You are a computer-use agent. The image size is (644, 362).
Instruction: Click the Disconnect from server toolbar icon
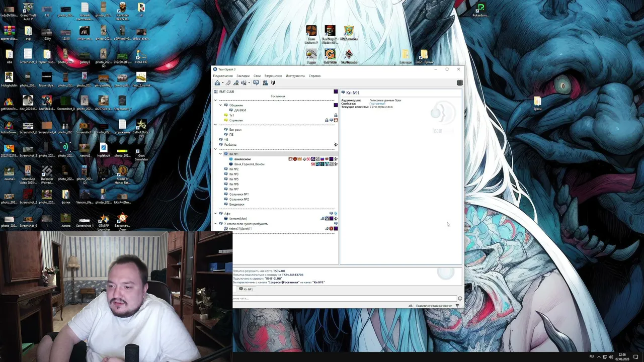tap(228, 83)
